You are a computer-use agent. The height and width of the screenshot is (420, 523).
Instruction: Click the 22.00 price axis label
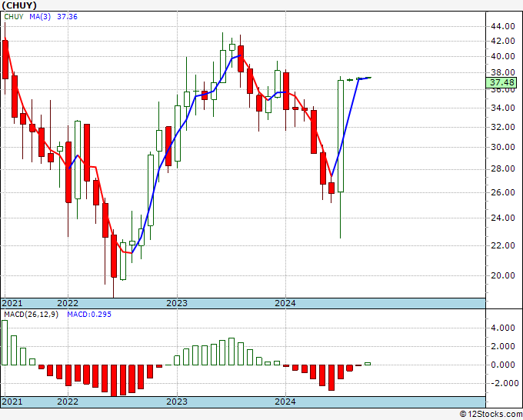(502, 245)
